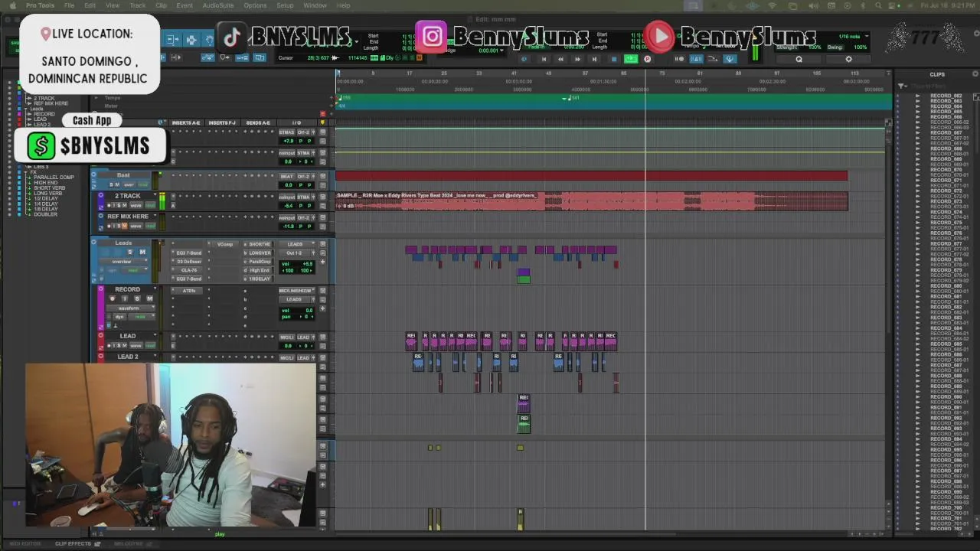The image size is (980, 551).
Task: Open the 1/8DELAY send on Leads
Action: pos(259,279)
